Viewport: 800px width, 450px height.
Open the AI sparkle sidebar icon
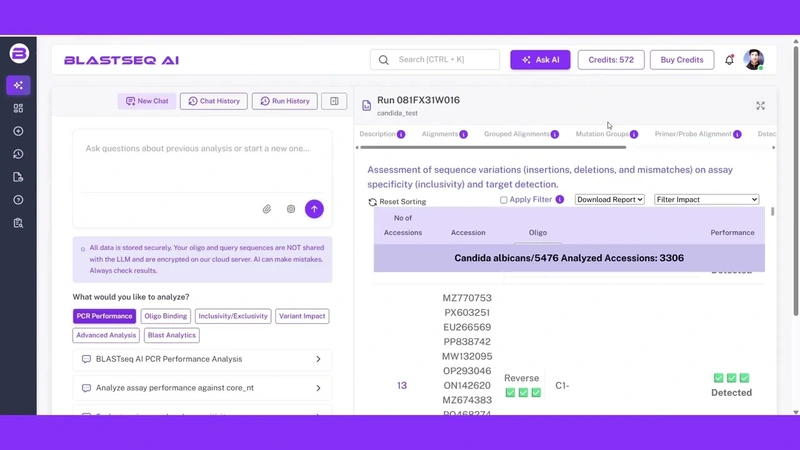[x=18, y=85]
